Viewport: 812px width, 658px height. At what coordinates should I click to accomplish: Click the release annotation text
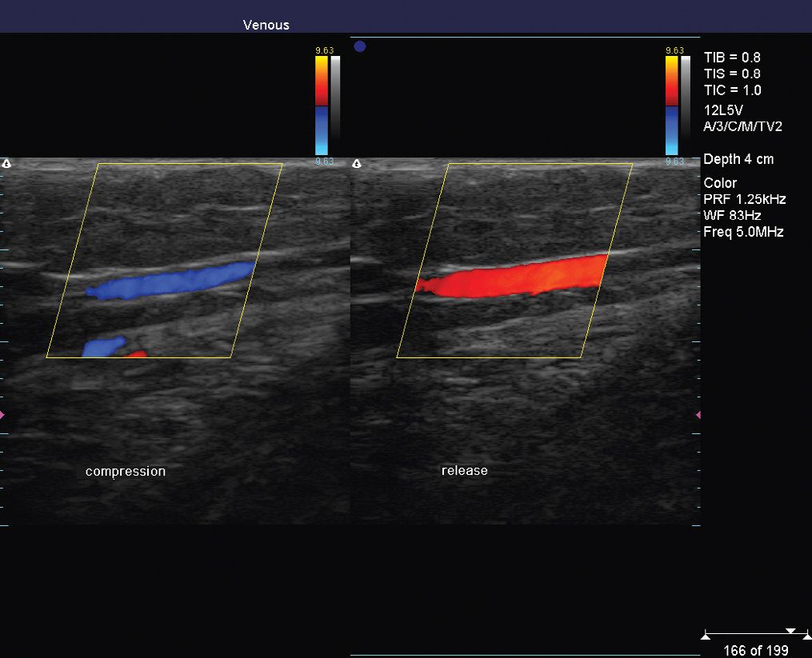(x=465, y=471)
